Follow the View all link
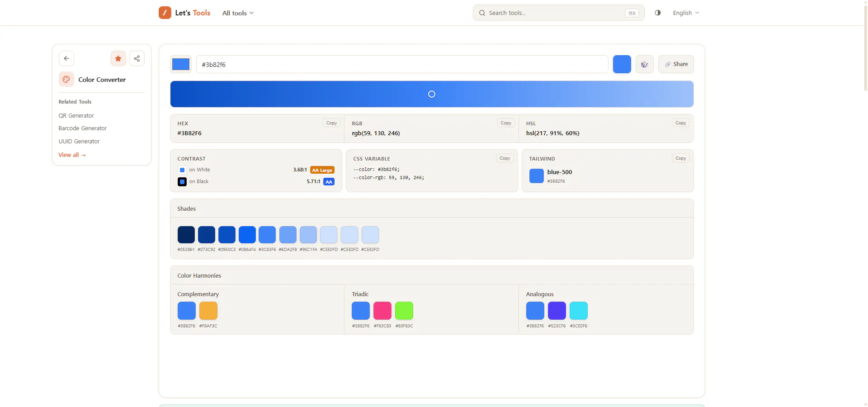 coord(72,155)
